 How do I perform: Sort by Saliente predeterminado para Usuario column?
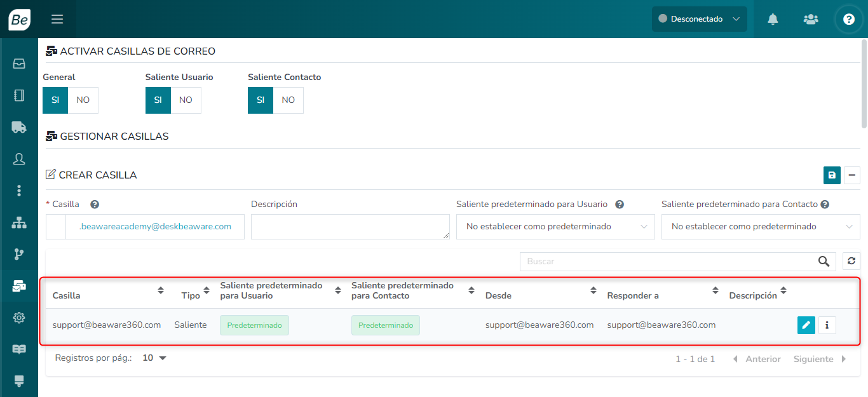coord(338,291)
